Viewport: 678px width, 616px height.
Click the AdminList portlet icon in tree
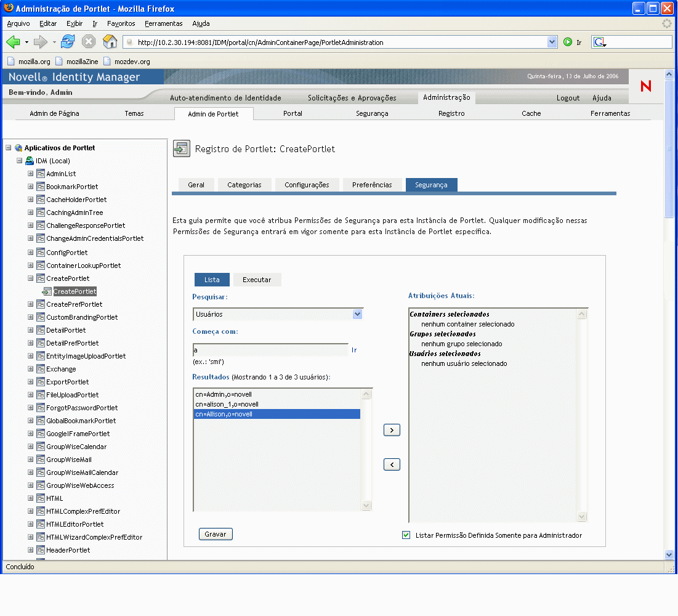click(x=41, y=174)
